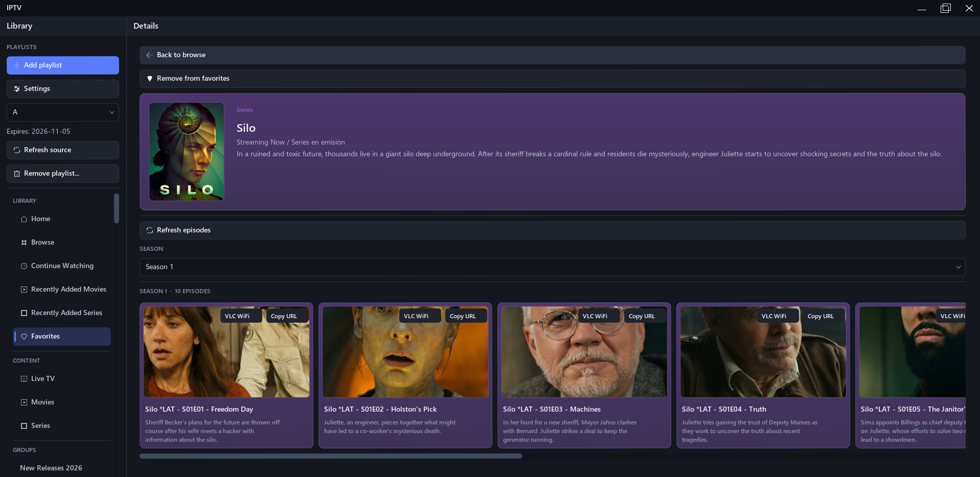The height and width of the screenshot is (477, 980).
Task: Click the Silo series poster
Action: click(x=187, y=152)
